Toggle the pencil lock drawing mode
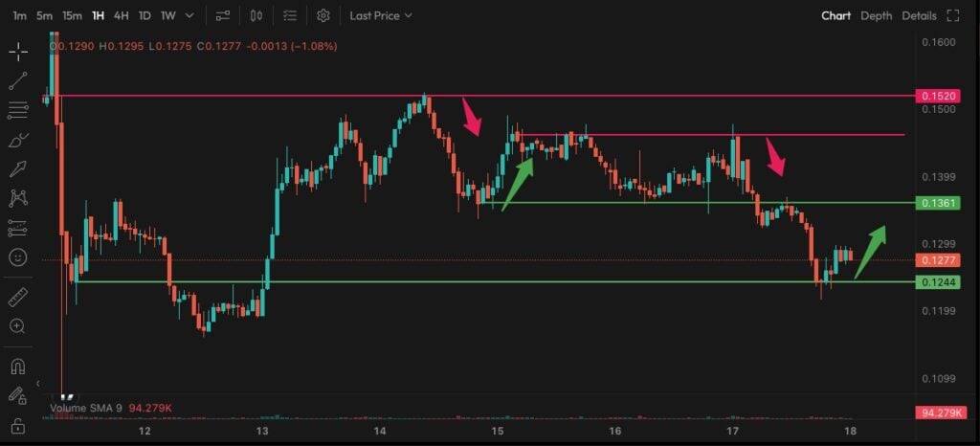Viewport: 980px width, 446px height. coord(18,396)
